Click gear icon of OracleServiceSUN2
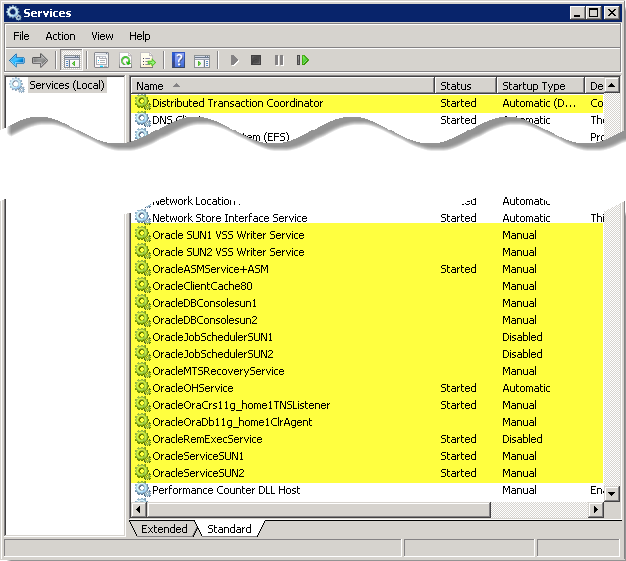626x561 pixels. coord(142,472)
